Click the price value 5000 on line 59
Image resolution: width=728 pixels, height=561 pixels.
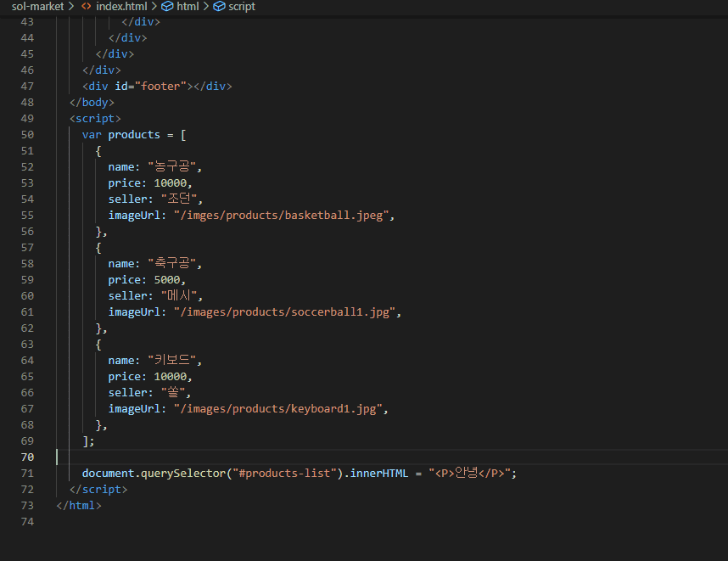point(167,279)
